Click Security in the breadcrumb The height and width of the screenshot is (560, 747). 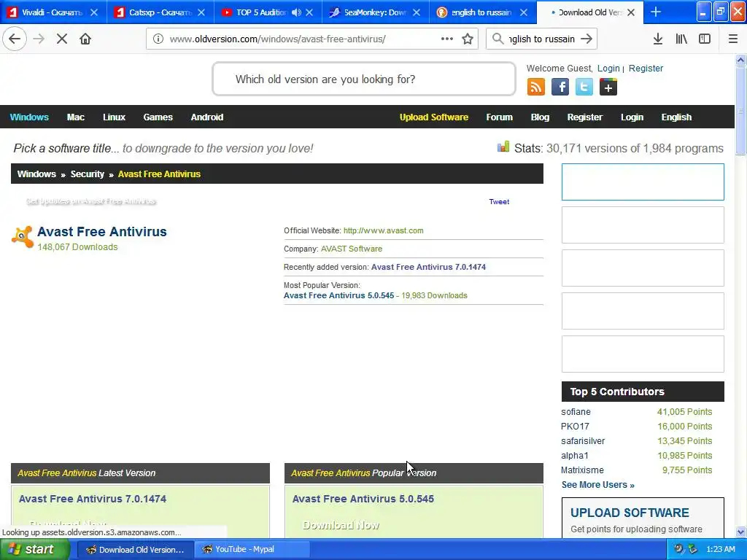click(x=88, y=174)
